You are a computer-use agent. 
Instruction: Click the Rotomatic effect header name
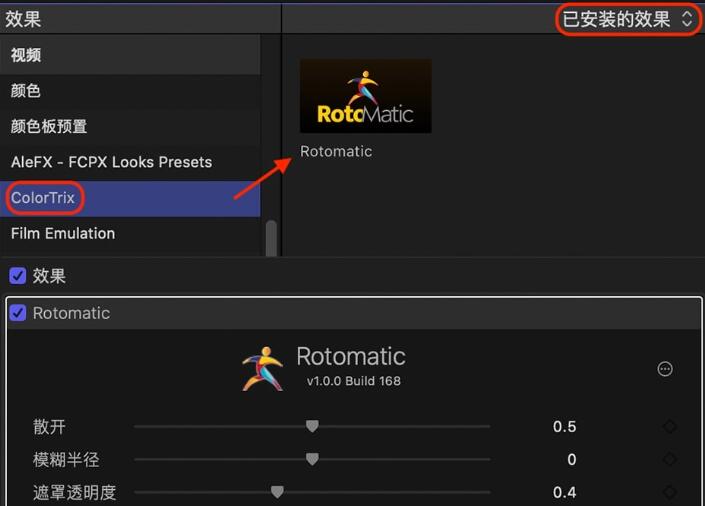pyautogui.click(x=71, y=313)
